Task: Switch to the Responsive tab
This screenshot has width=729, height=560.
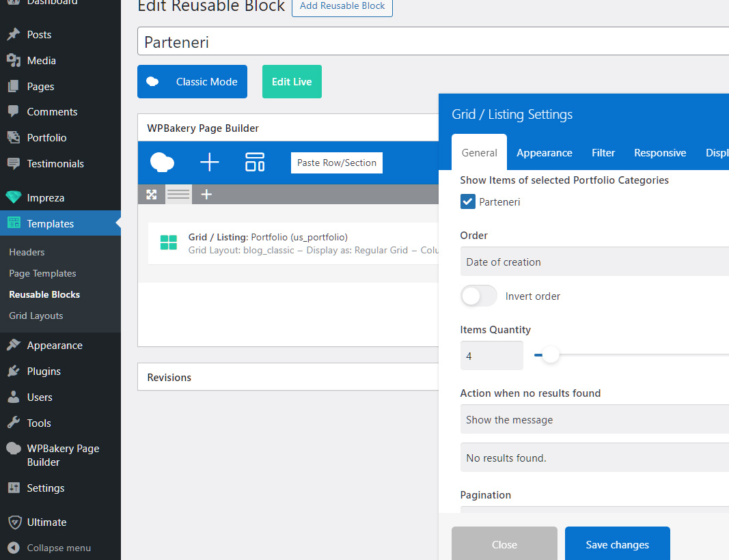Action: (x=660, y=153)
